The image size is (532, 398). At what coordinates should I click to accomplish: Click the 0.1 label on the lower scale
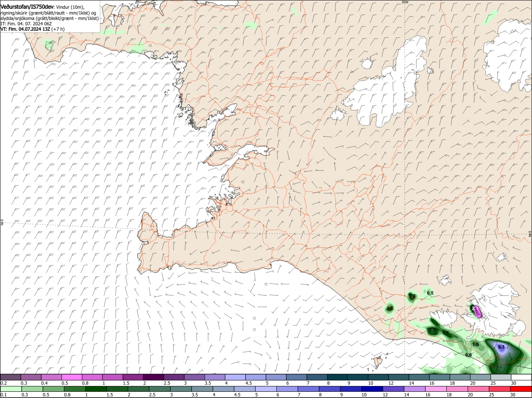pyautogui.click(x=3, y=395)
